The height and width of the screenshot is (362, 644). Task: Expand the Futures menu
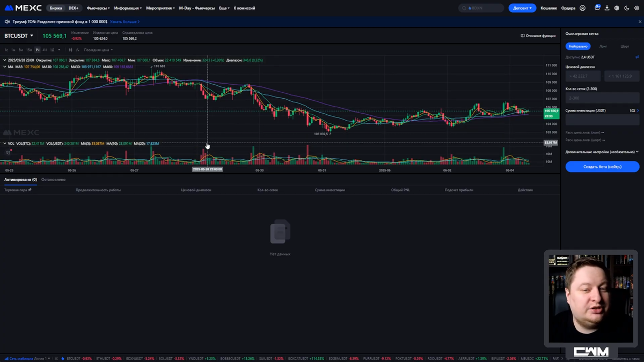[x=98, y=8]
